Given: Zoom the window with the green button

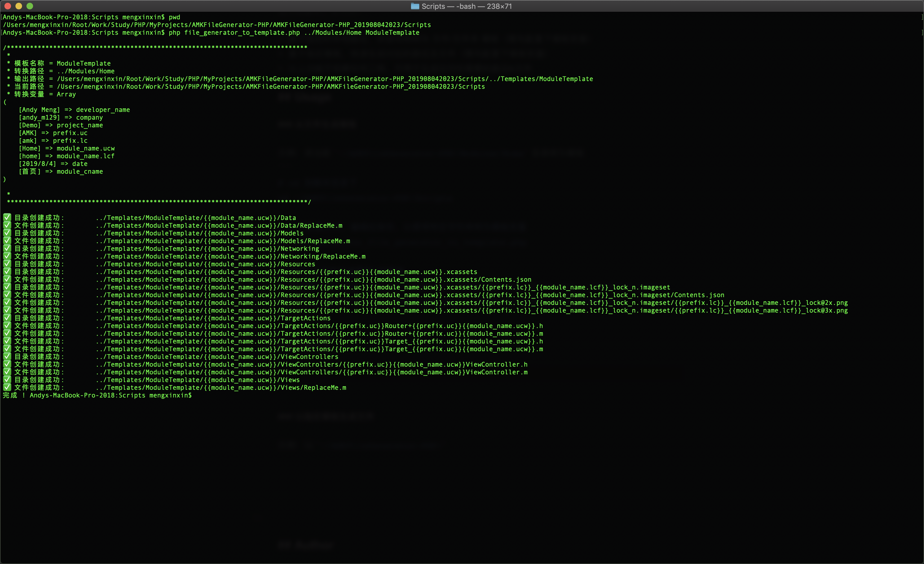Looking at the screenshot, I should point(30,6).
